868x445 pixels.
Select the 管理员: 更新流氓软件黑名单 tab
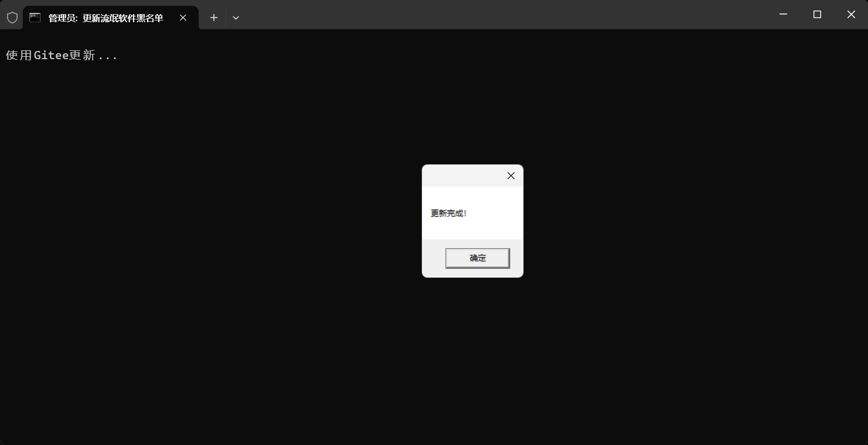point(111,18)
